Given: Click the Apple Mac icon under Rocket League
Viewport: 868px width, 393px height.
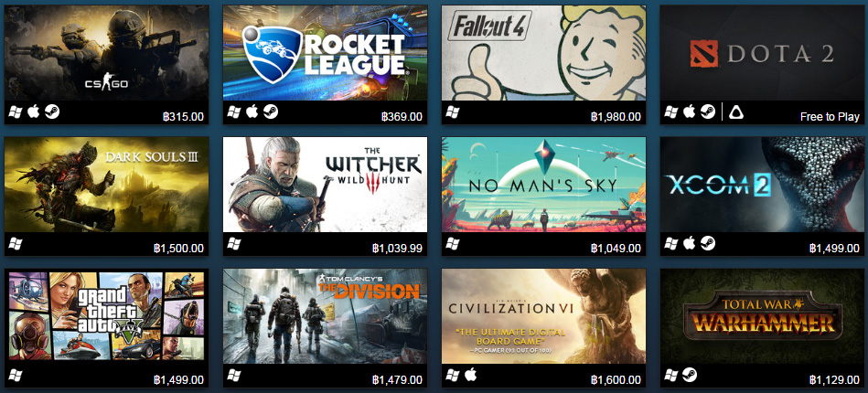Looking at the screenshot, I should tap(252, 112).
